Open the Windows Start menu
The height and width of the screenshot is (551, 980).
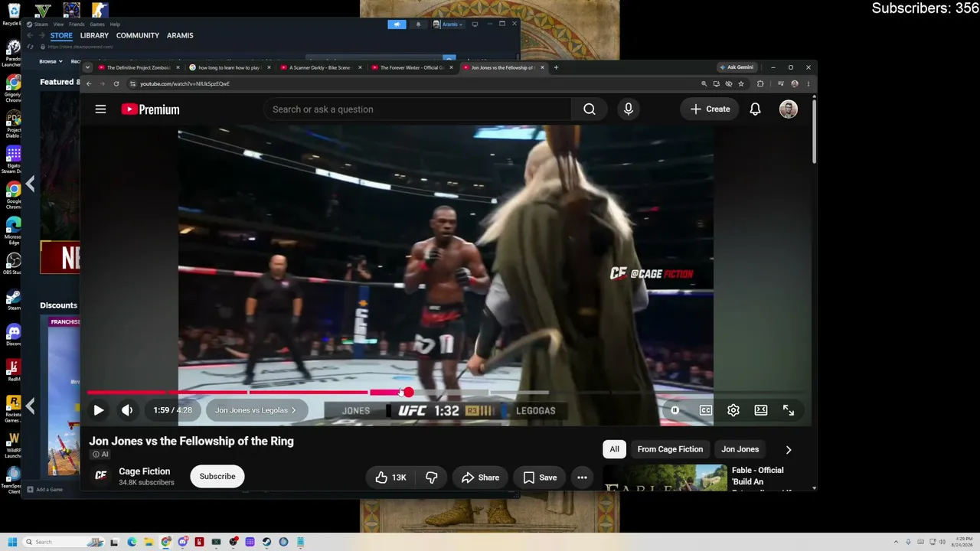click(12, 542)
